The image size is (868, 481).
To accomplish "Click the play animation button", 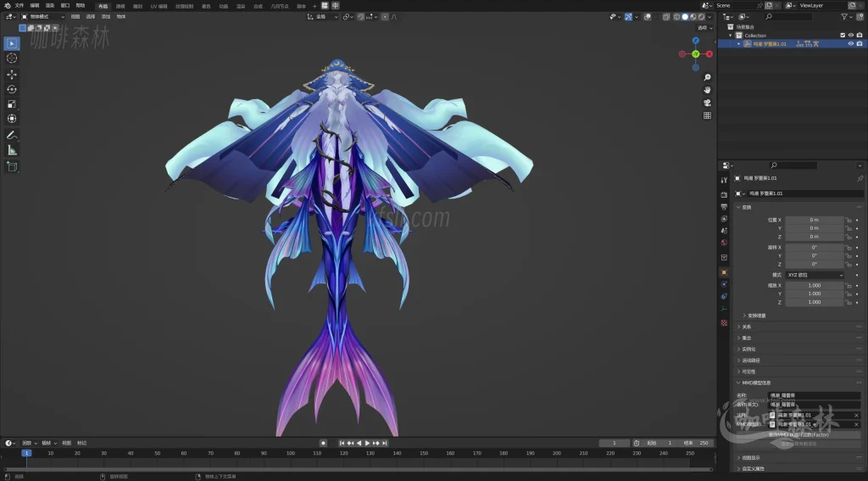I will pyautogui.click(x=367, y=444).
